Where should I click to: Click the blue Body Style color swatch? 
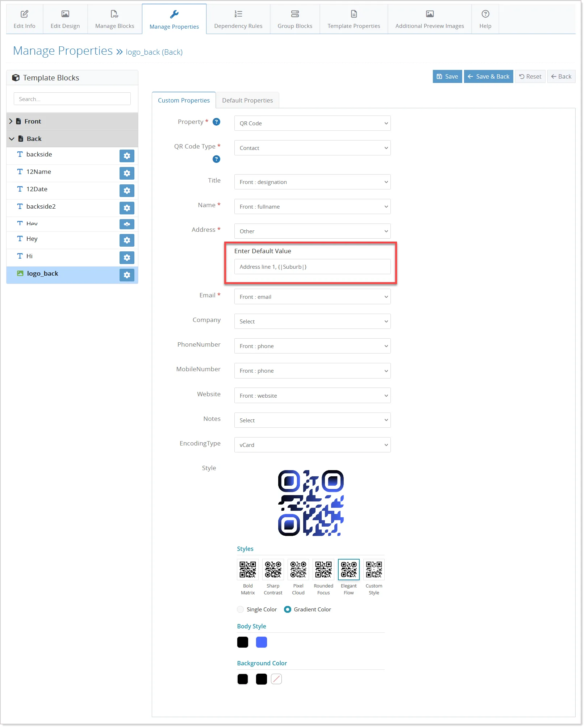(261, 642)
